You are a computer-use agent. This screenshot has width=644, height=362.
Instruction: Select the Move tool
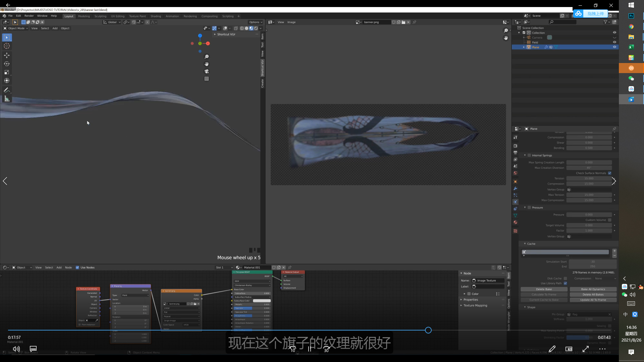(x=7, y=55)
